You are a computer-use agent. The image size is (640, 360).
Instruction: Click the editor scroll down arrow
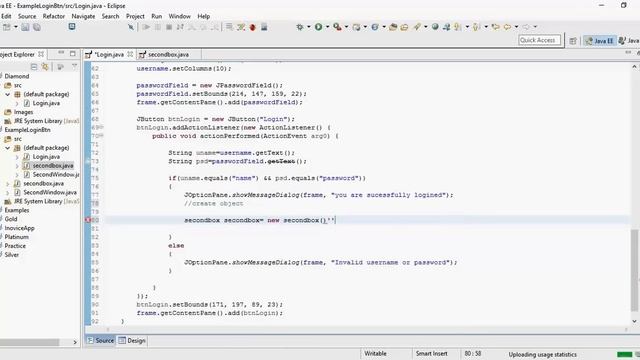tap(634, 321)
